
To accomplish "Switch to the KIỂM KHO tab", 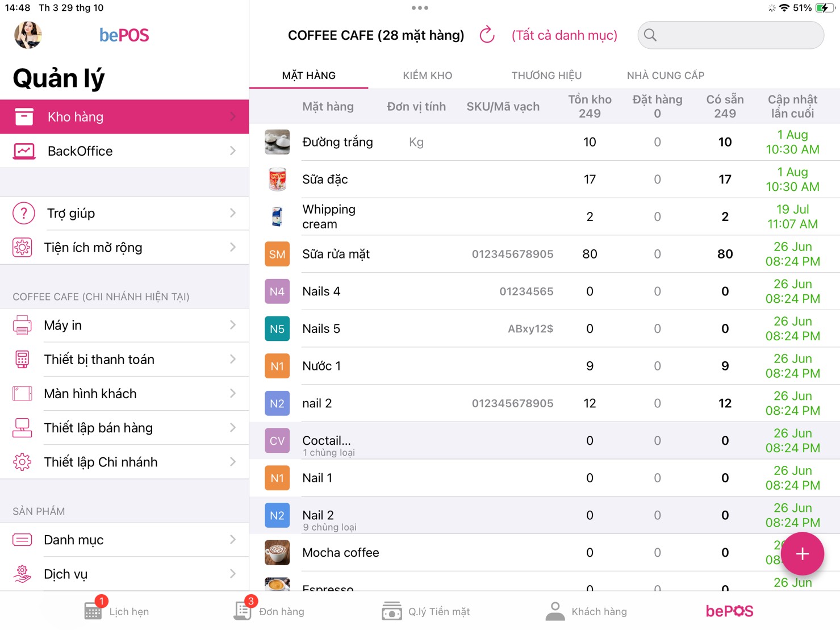I will [x=427, y=76].
